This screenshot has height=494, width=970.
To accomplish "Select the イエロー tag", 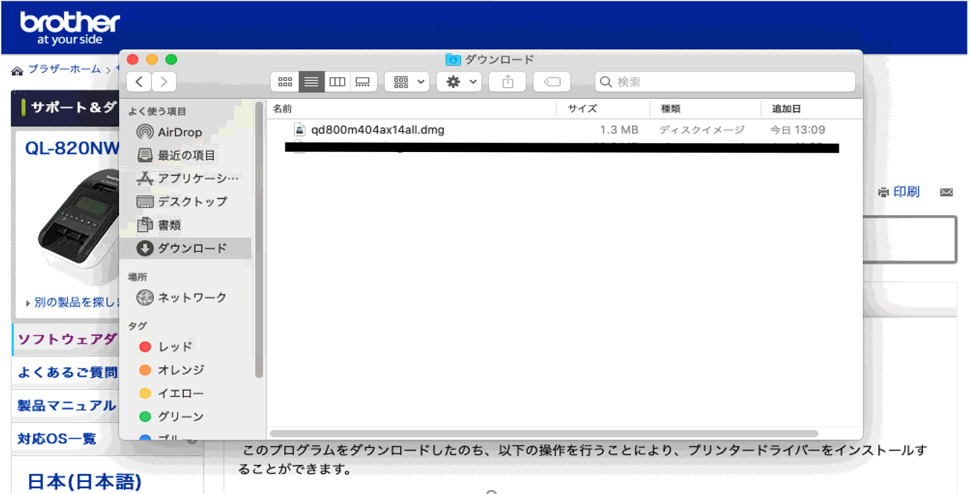I will 186,393.
